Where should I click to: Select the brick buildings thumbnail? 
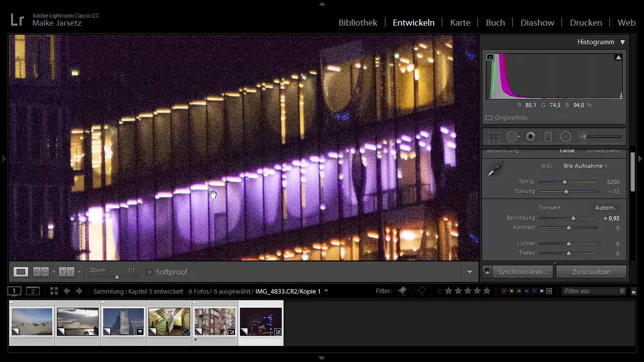[215, 322]
